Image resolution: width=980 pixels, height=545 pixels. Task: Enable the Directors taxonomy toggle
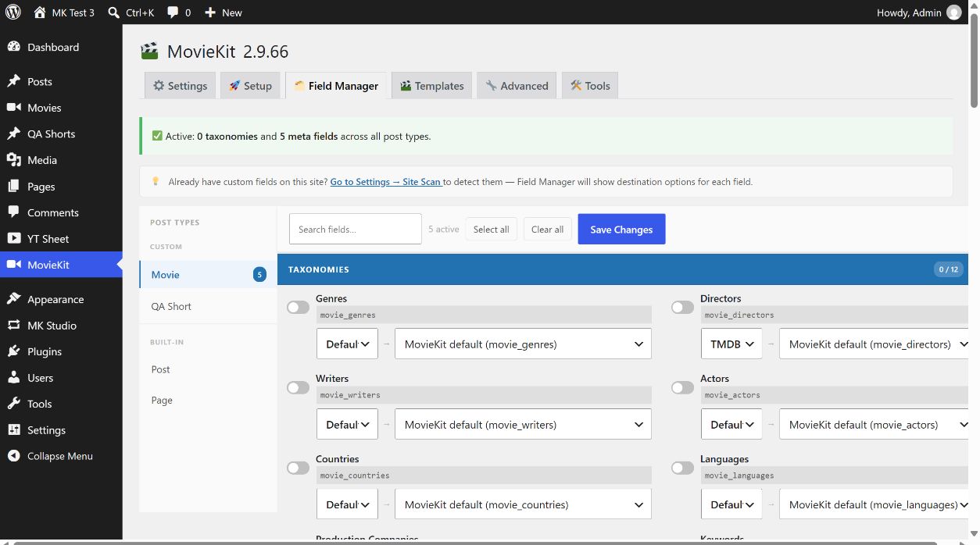(x=682, y=308)
